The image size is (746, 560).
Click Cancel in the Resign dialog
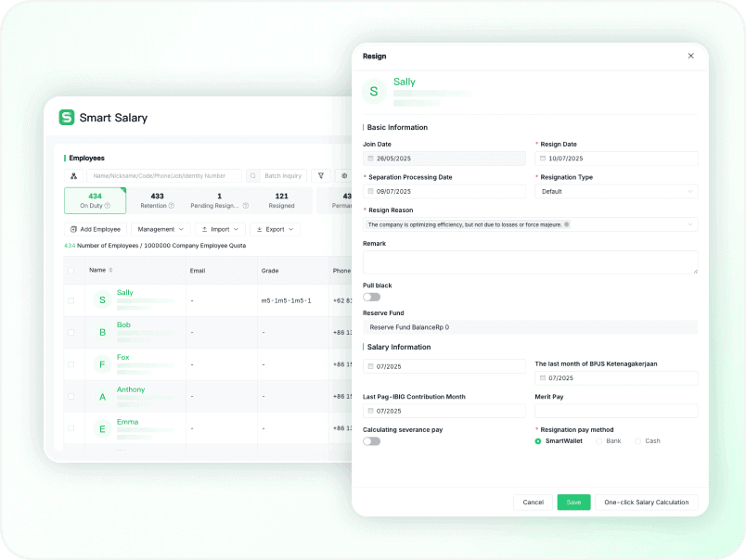(533, 502)
